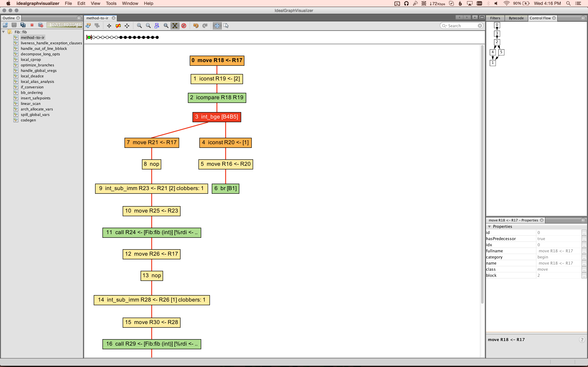588x367 pixels.
Task: Collapse the Properties section triangle
Action: tap(489, 226)
